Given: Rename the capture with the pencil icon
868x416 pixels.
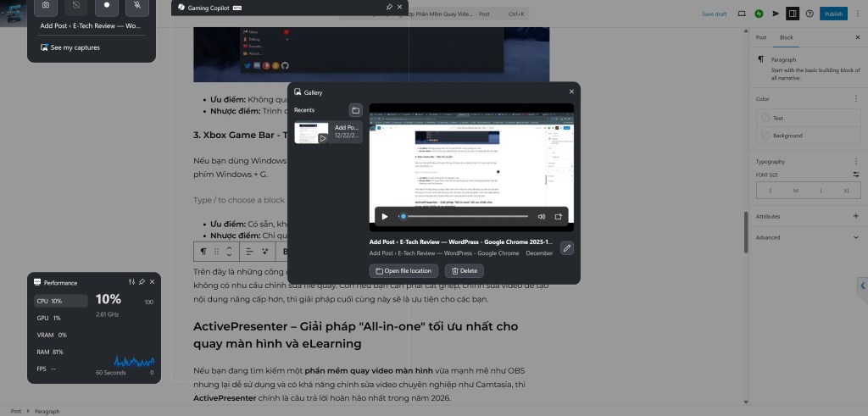Looking at the screenshot, I should (567, 247).
